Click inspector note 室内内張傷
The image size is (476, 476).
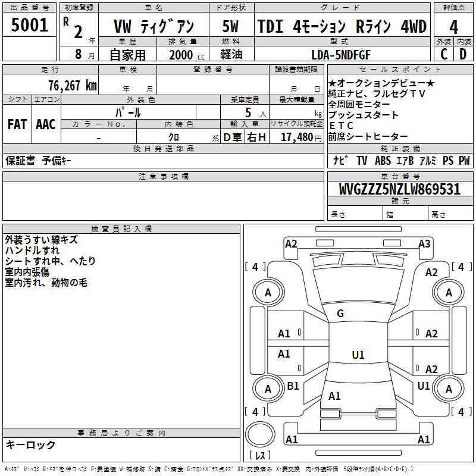coord(27,272)
